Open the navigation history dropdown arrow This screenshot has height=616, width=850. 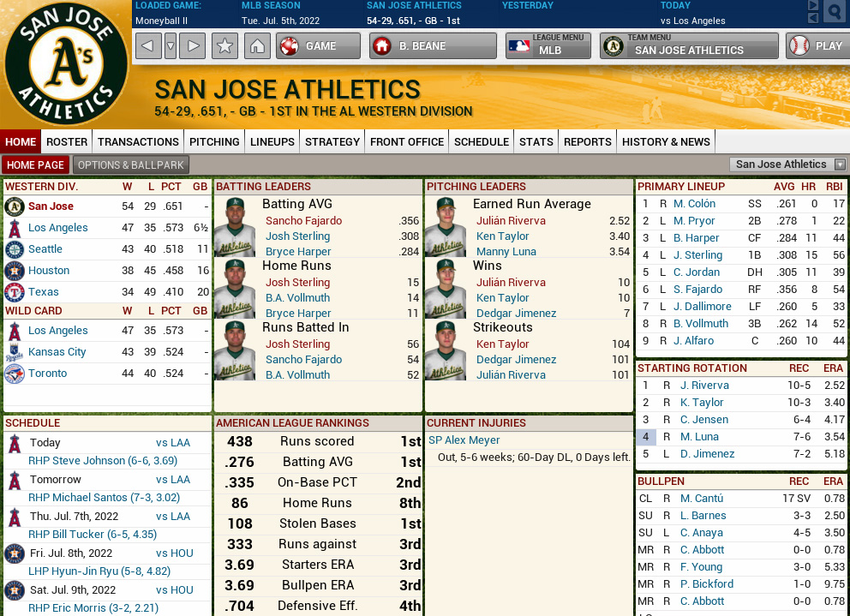pos(171,46)
